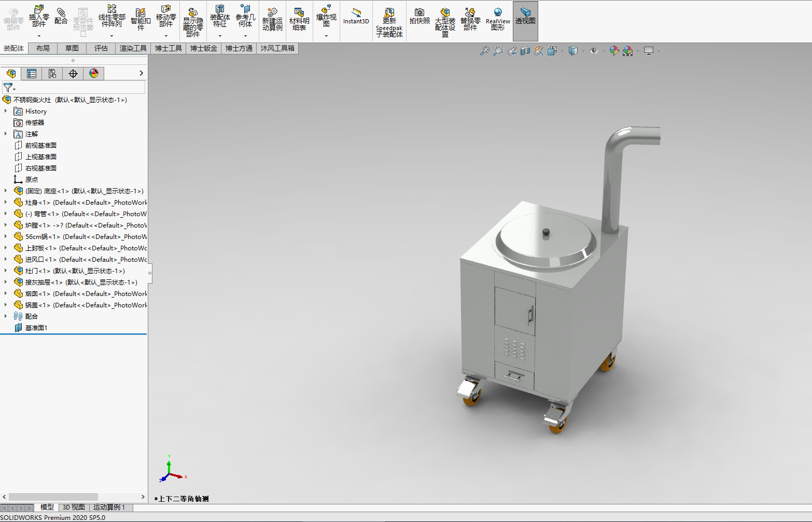Click the 装配体特征 assembly features tool
The height and width of the screenshot is (522, 812).
pyautogui.click(x=220, y=16)
